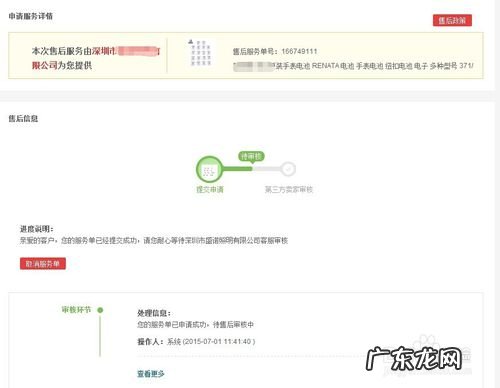Click the text 您的服务单已申请成功，待售后审核中
This screenshot has width=500, height=388.
coord(195,324)
